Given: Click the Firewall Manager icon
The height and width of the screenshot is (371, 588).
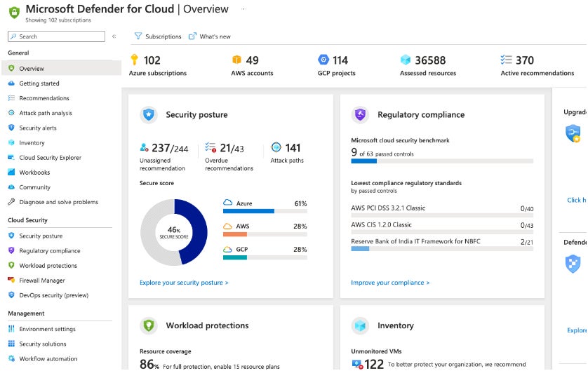Looking at the screenshot, I should tap(11, 280).
